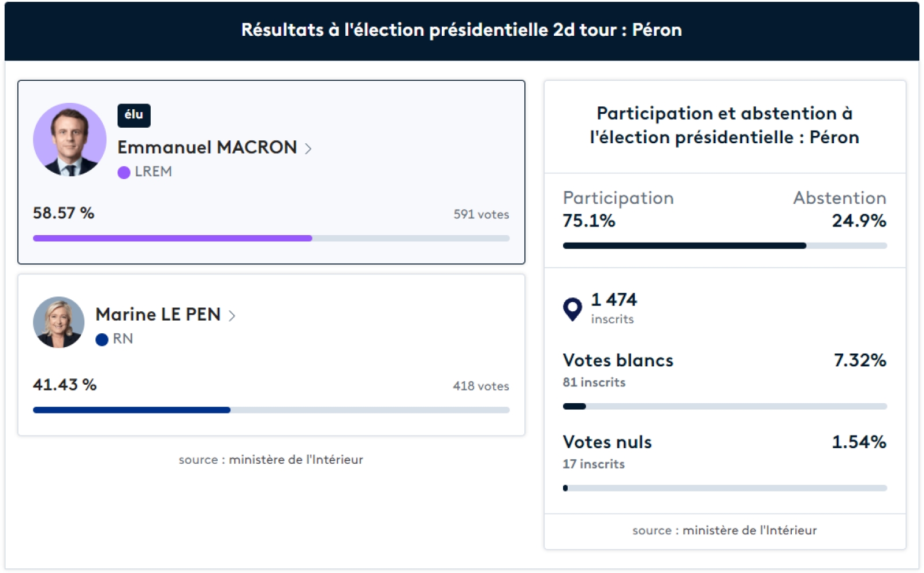Click the Participation 75.1% progress bar
The height and width of the screenshot is (573, 924).
(684, 245)
